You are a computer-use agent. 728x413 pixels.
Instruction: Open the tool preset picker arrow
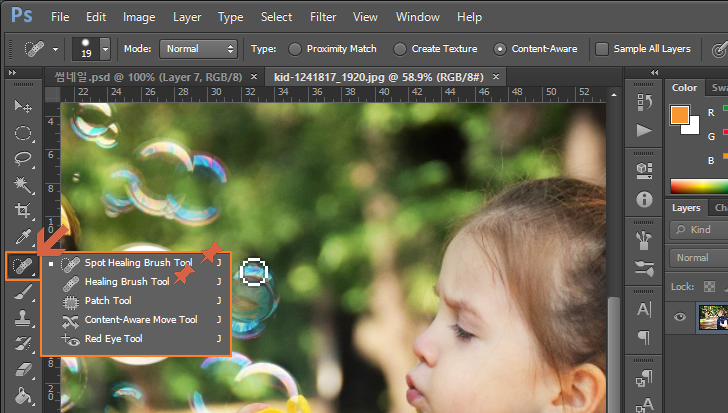55,49
